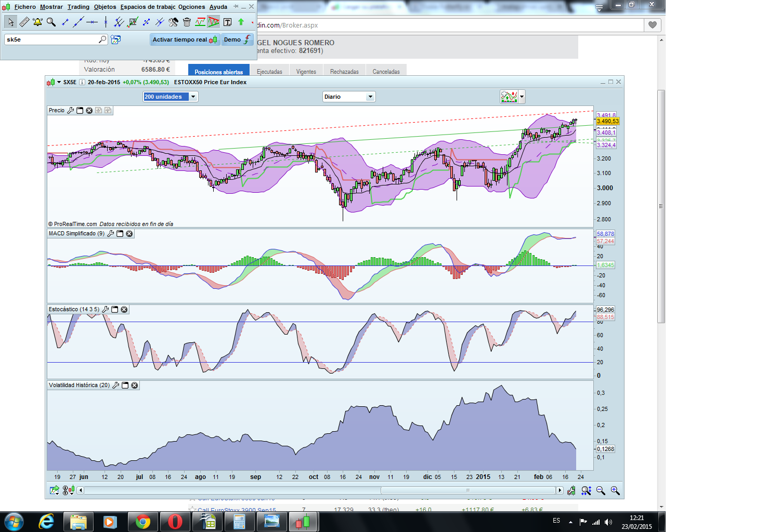The height and width of the screenshot is (532, 780).
Task: Toggle the horizontal support-resistance lines tool
Action: pyautogui.click(x=200, y=22)
